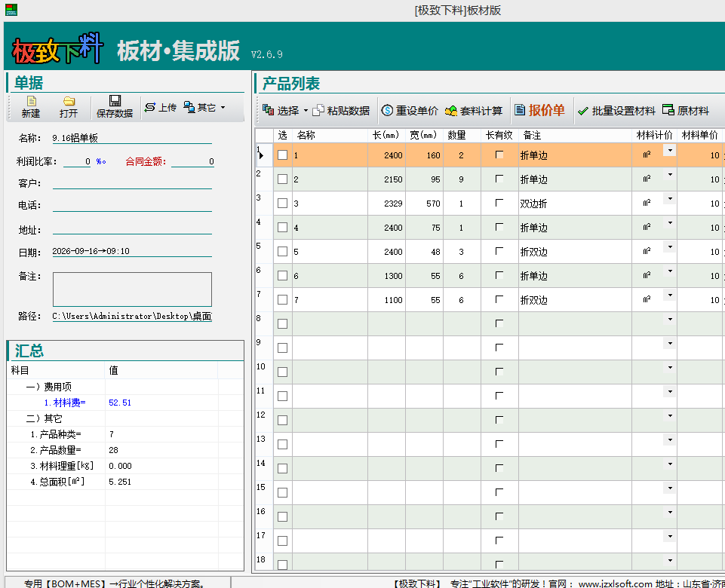725x588 pixels.
Task: Click the 新建 (New) document icon
Action: (31, 101)
